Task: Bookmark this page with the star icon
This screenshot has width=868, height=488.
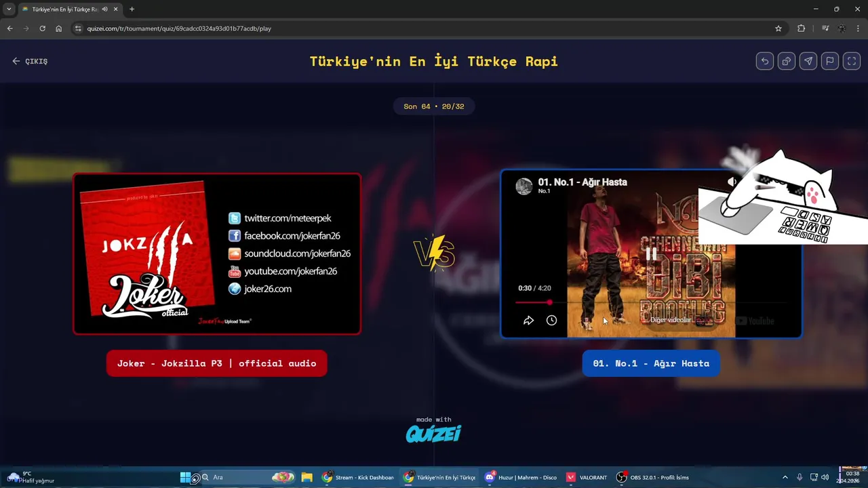Action: (778, 28)
